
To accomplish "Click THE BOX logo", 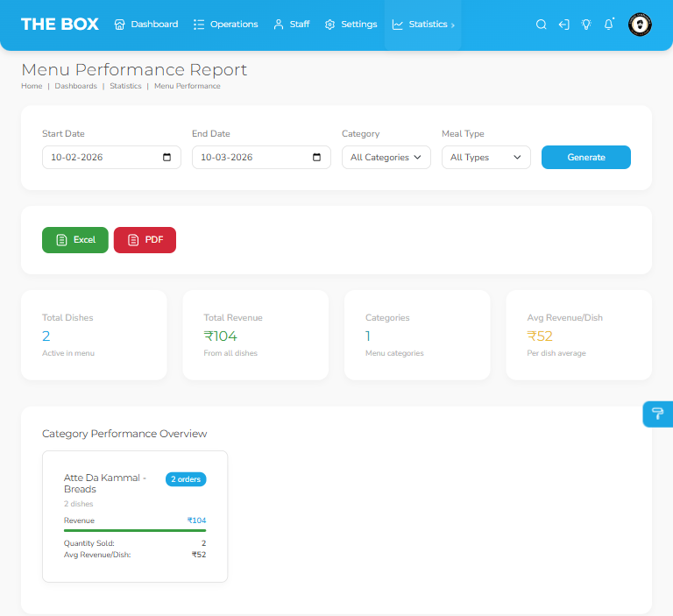I will pos(60,25).
